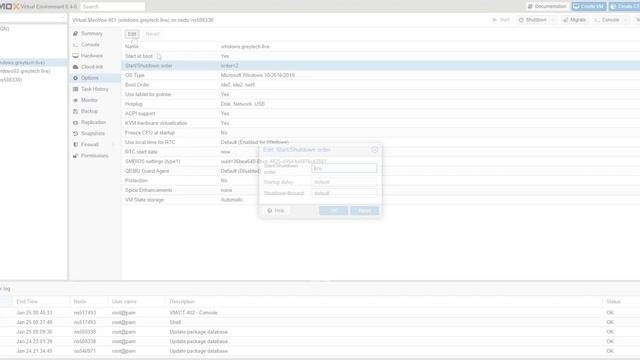
Task: Click the Edit button above options list
Action: click(x=132, y=34)
